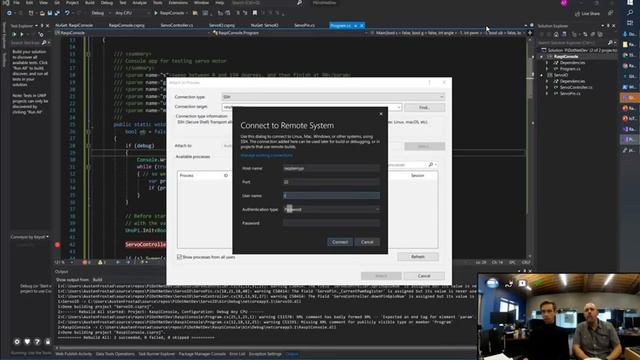The height and width of the screenshot is (360, 640).
Task: Click the Refresh button in Attach to Process
Action: tap(418, 257)
